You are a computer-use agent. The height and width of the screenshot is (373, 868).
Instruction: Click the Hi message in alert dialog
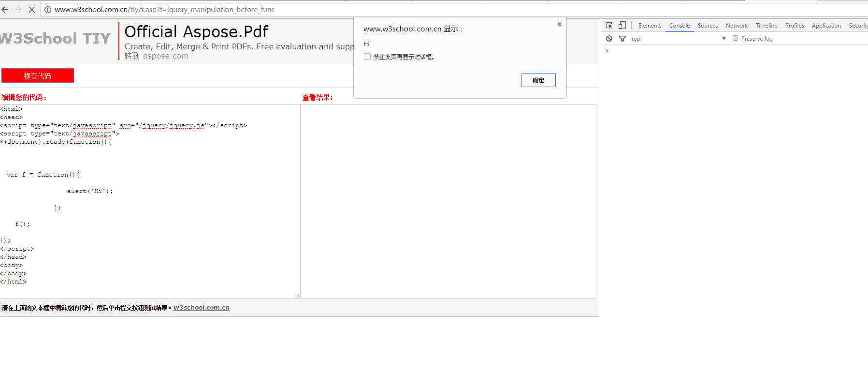366,44
